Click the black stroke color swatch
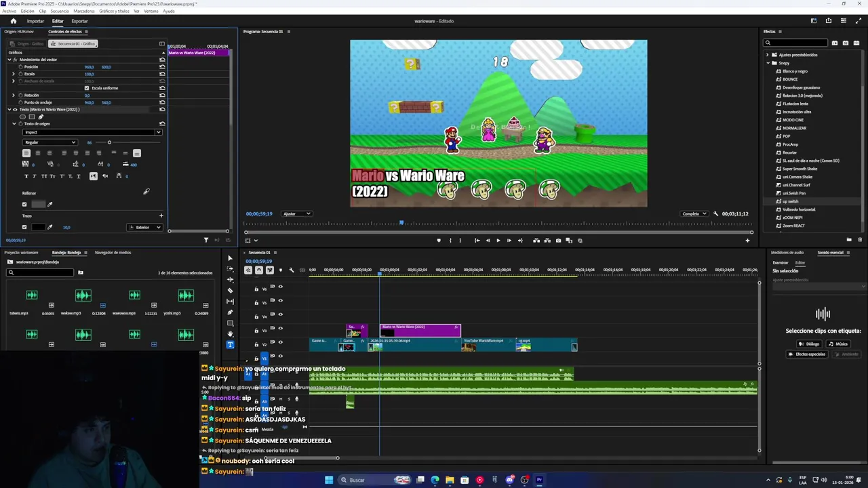Viewport: 868px width, 488px height. coord(38,227)
